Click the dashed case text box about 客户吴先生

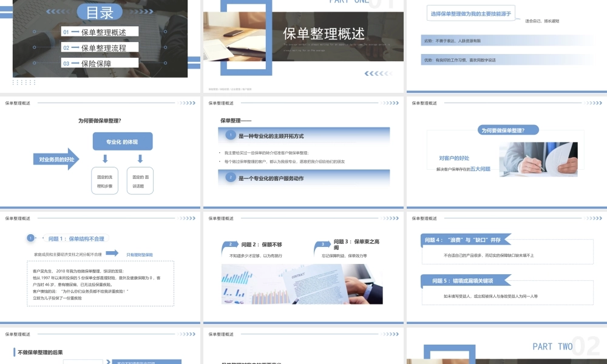point(100,284)
